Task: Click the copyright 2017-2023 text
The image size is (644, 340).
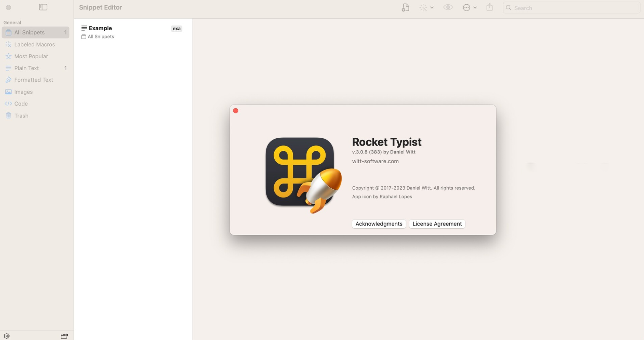Action: click(x=414, y=188)
